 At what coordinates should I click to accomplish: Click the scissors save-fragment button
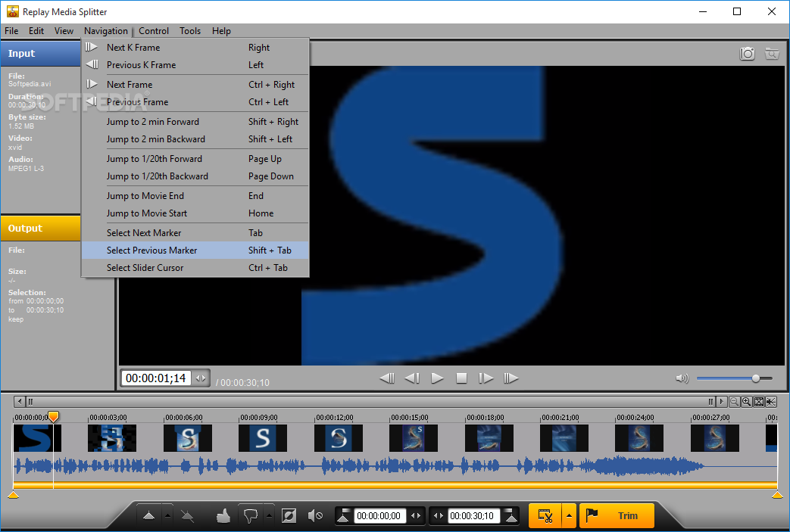click(545, 516)
